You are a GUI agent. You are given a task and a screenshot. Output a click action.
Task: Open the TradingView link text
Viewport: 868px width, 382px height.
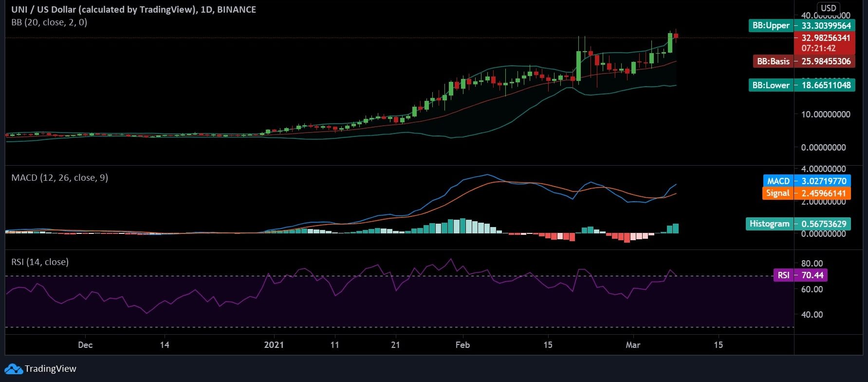tap(51, 369)
